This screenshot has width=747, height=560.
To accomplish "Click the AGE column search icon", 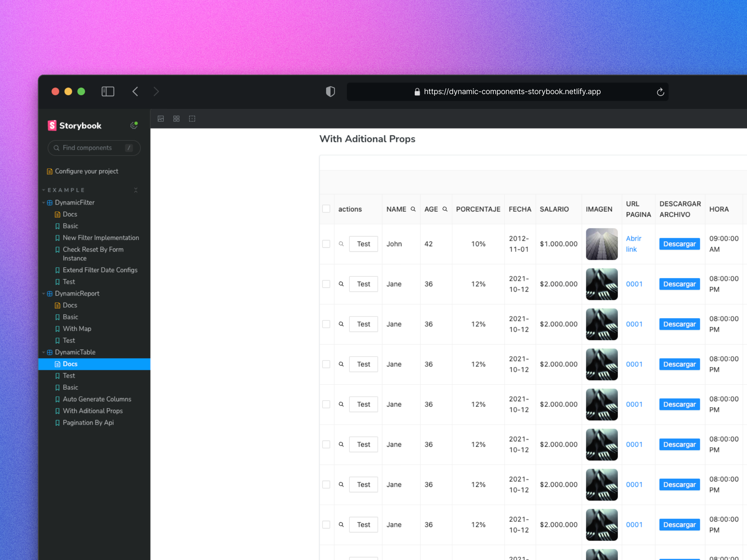I will tap(445, 209).
